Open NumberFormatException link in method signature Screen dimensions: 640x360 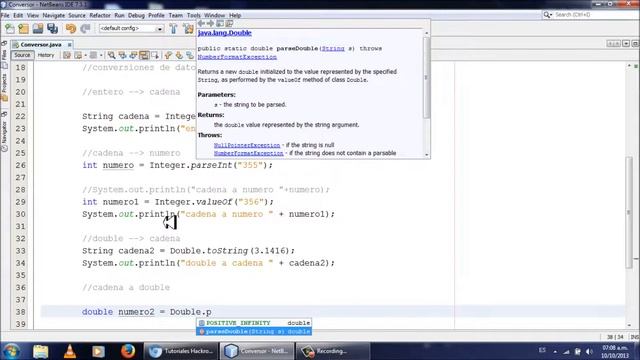click(237, 57)
